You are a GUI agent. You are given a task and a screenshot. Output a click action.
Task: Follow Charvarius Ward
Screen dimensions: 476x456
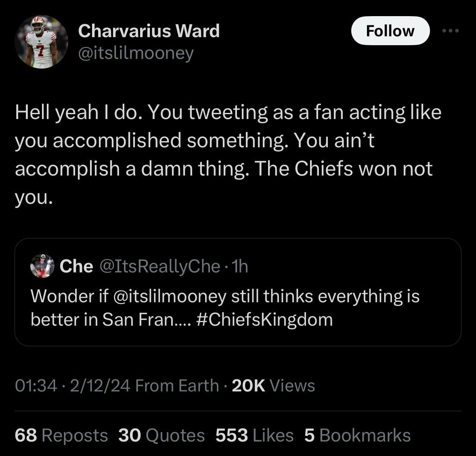(x=390, y=30)
